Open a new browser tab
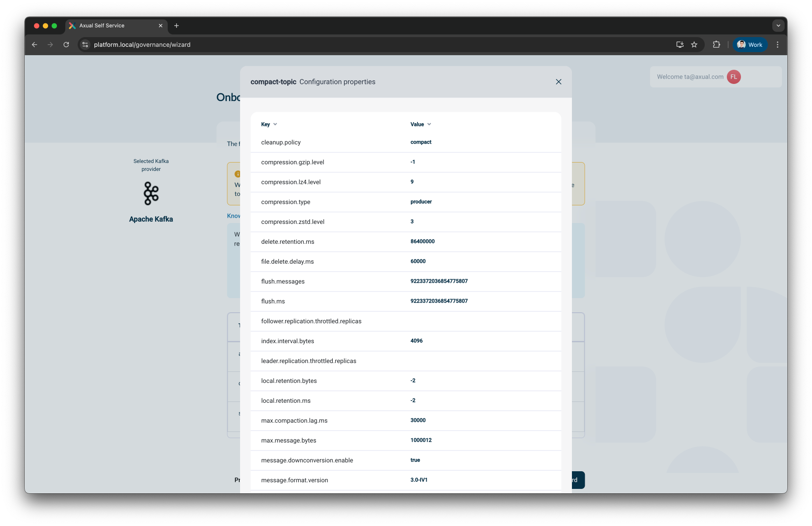The image size is (812, 526). (177, 26)
